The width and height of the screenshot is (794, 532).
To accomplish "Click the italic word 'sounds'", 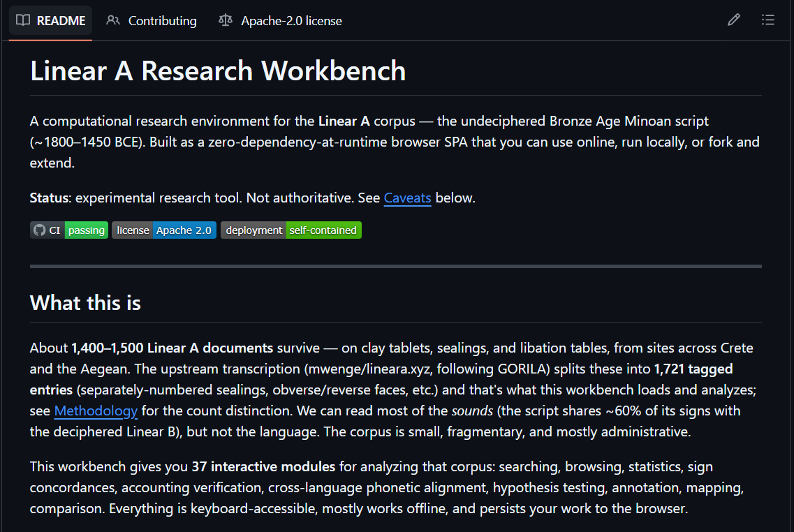I will pos(472,411).
